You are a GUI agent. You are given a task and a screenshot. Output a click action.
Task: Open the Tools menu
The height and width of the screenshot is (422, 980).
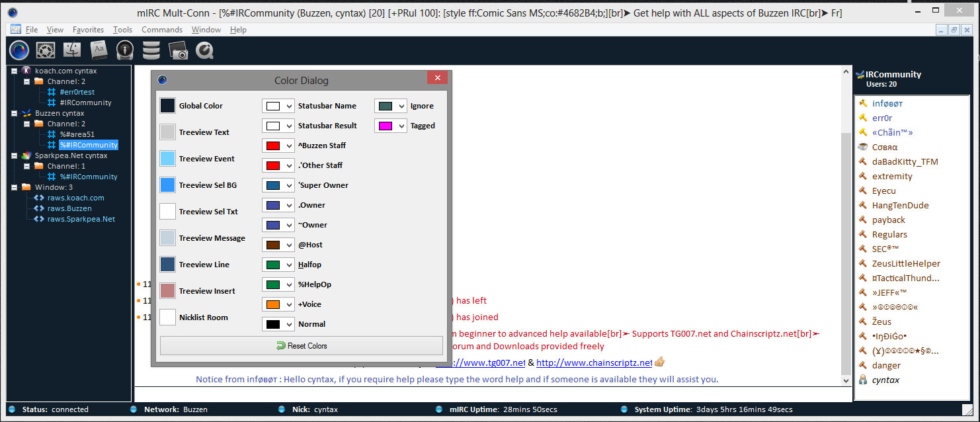pos(123,30)
